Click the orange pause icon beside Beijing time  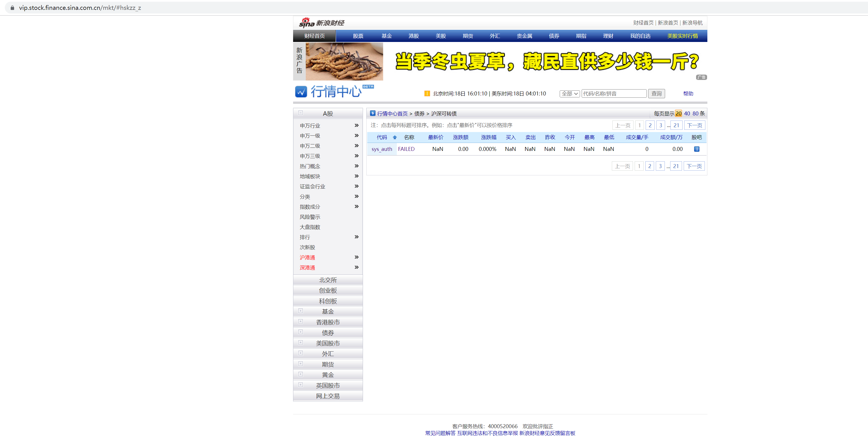(x=427, y=93)
